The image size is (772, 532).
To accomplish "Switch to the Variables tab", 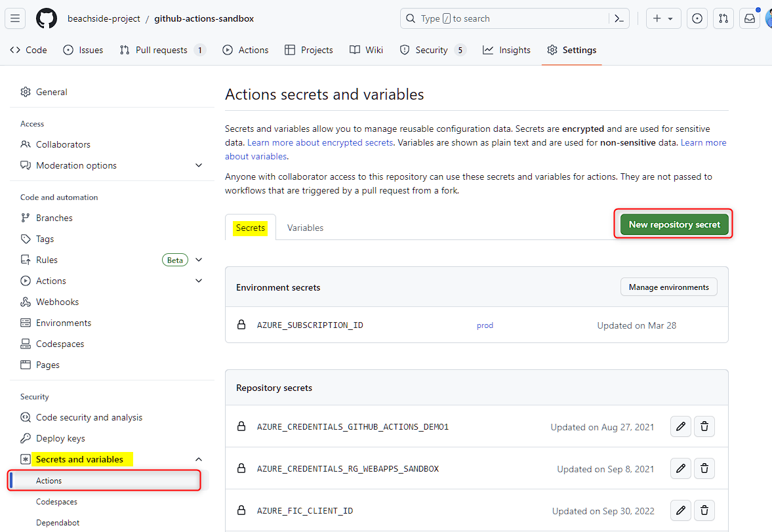I will click(305, 228).
